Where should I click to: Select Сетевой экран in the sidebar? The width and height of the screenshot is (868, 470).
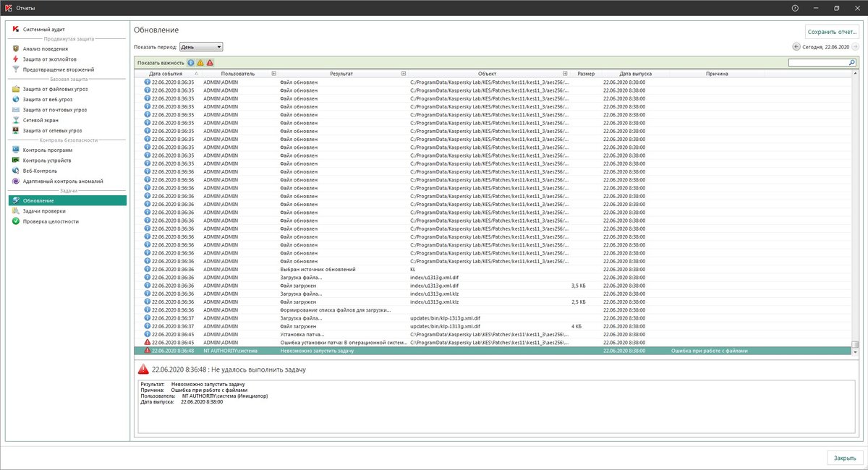point(41,120)
